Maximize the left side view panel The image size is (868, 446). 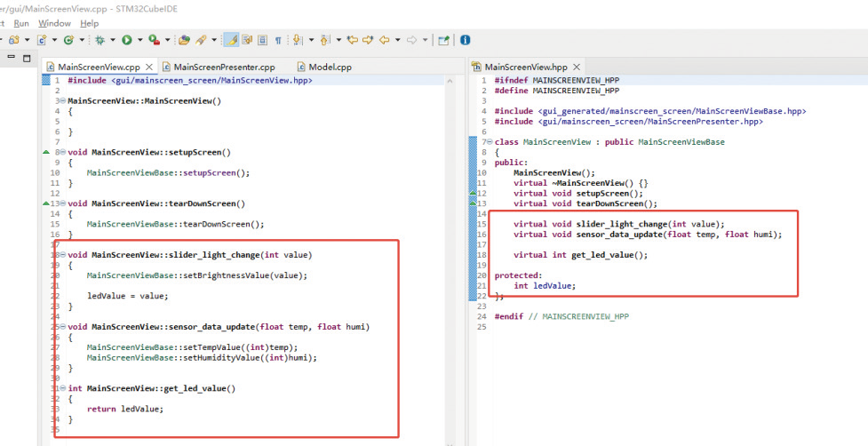pyautogui.click(x=27, y=58)
